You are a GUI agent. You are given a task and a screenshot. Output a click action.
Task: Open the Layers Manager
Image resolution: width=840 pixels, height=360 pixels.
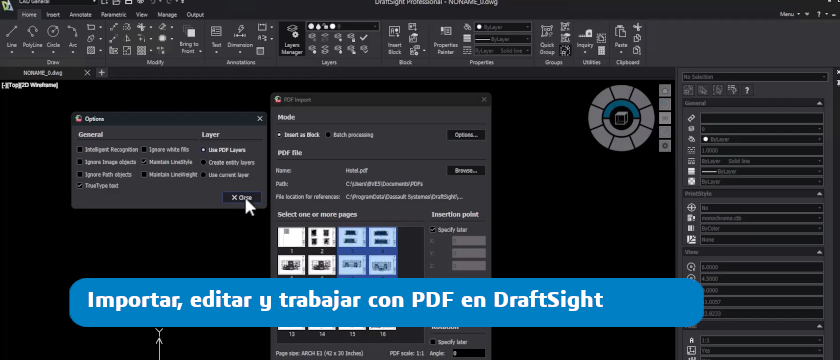point(292,39)
